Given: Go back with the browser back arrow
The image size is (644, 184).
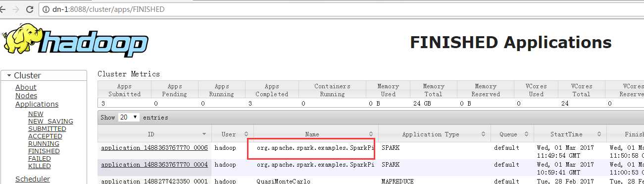Looking at the screenshot, I should (x=2, y=9).
